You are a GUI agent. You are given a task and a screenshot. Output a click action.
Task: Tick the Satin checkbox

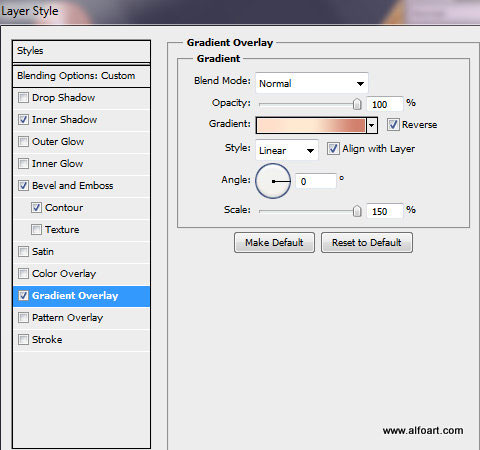point(23,252)
